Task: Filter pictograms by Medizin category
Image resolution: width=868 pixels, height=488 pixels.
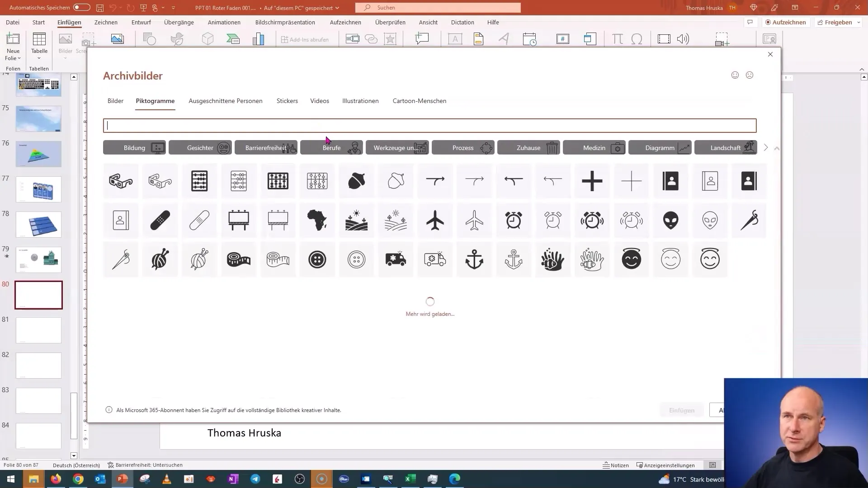Action: coord(594,148)
